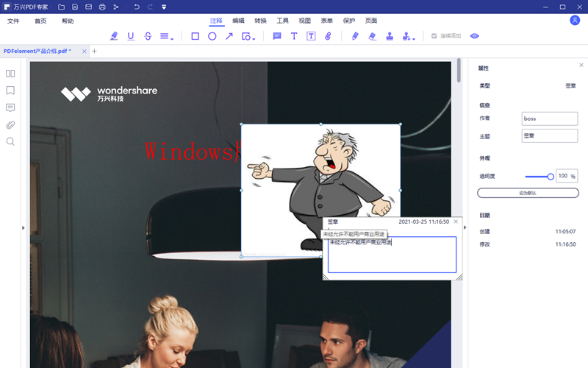The height and width of the screenshot is (368, 588).
Task: Open the quick access toolbar dropdown arrow
Action: [163, 7]
